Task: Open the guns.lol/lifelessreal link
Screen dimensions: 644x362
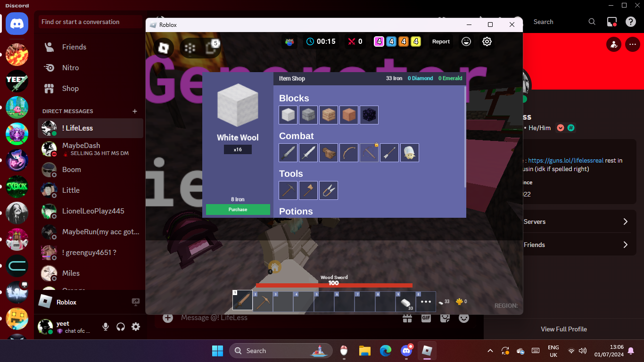Action: [x=566, y=160]
